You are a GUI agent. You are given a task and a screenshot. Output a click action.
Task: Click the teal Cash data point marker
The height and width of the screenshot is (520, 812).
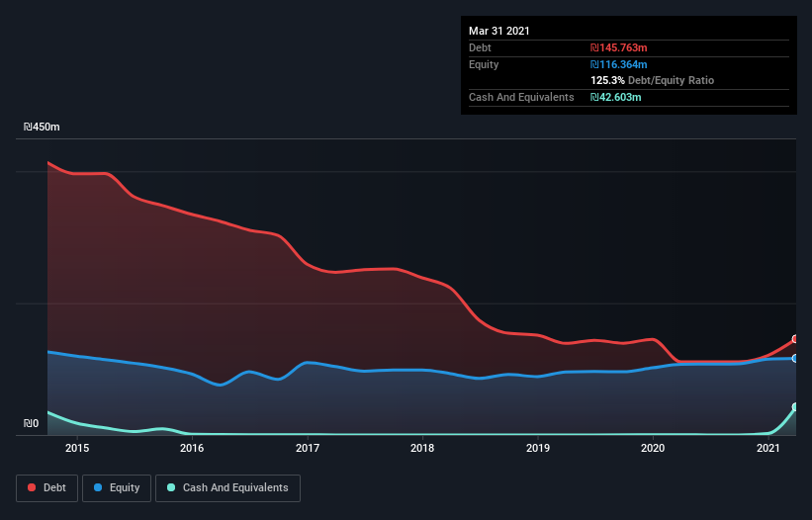795,407
